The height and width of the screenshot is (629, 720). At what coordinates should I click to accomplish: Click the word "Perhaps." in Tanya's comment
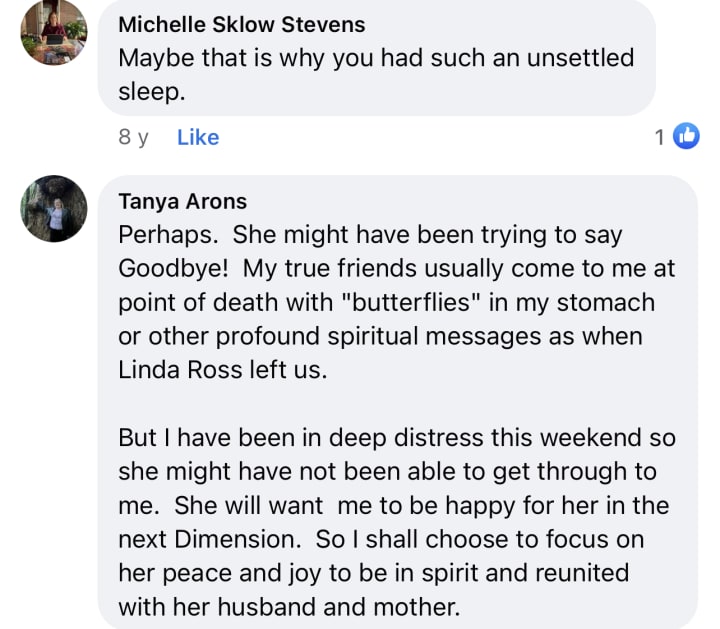pos(163,235)
